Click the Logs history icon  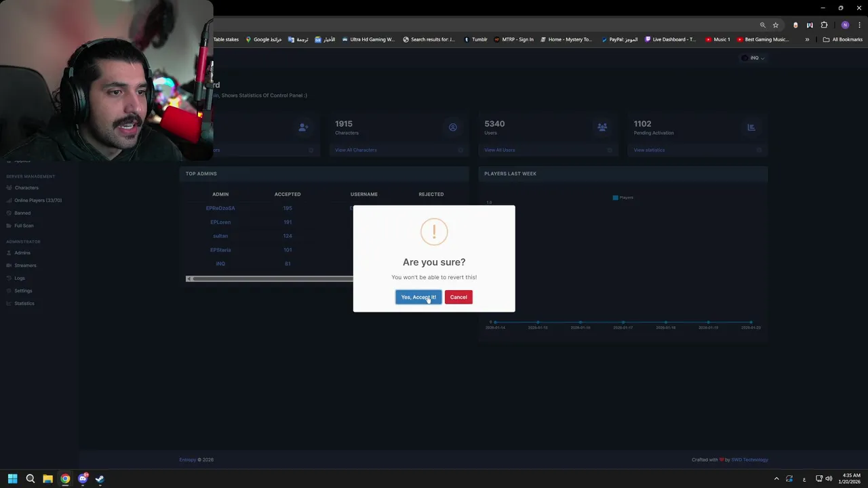9,278
